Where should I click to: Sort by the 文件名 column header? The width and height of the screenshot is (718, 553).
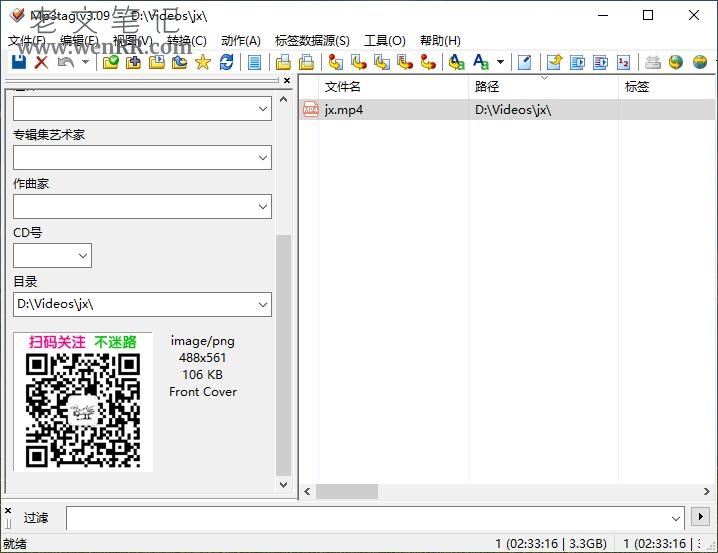393,87
